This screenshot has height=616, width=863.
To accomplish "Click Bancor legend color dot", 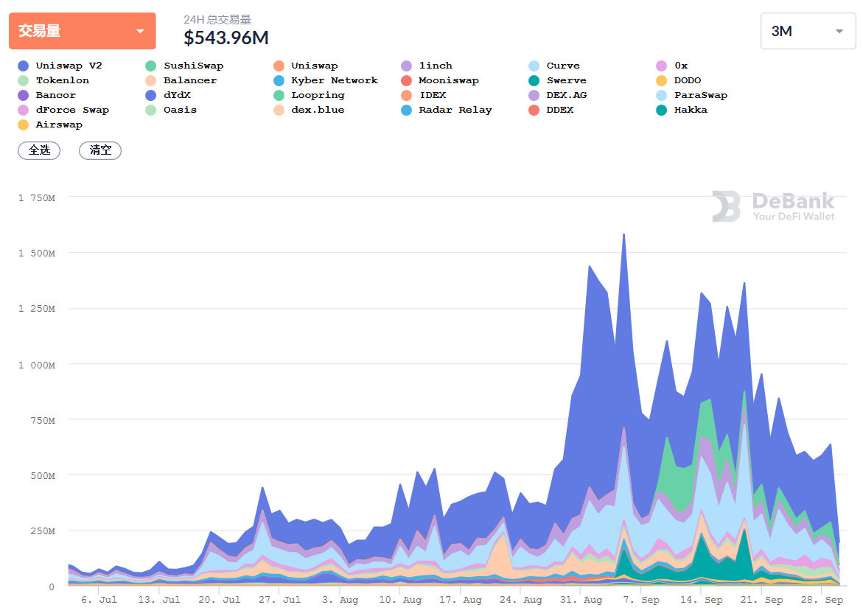I will tap(23, 95).
